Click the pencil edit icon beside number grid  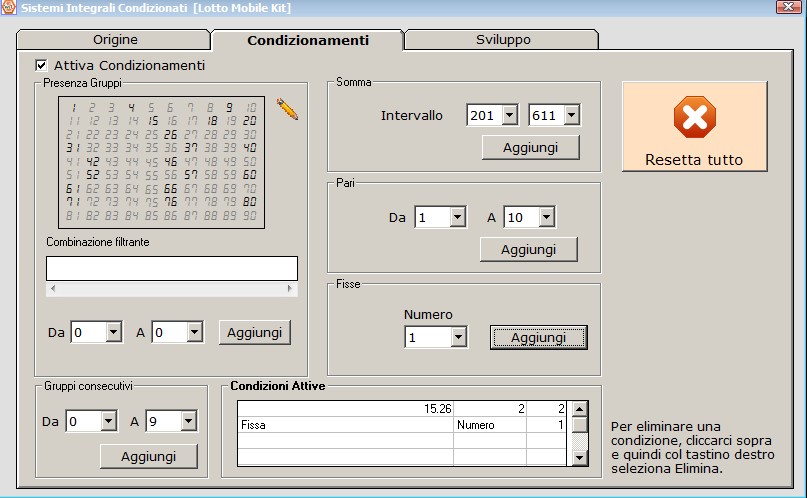click(287, 109)
